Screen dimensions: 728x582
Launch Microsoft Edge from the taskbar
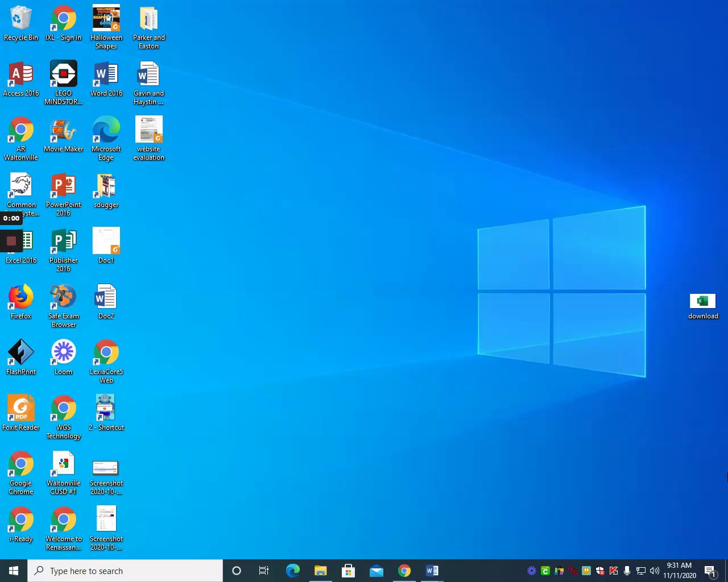pyautogui.click(x=292, y=571)
